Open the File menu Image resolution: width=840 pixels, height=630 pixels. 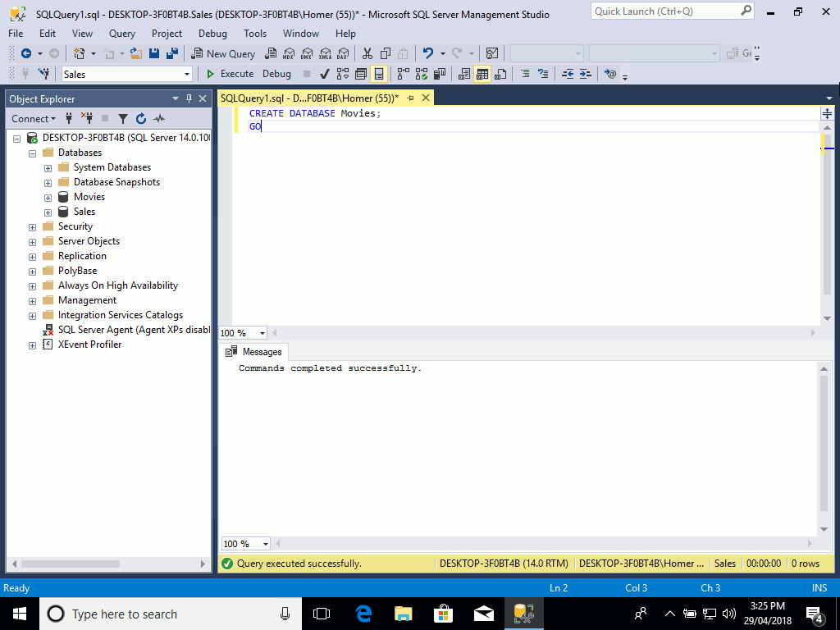coord(16,33)
